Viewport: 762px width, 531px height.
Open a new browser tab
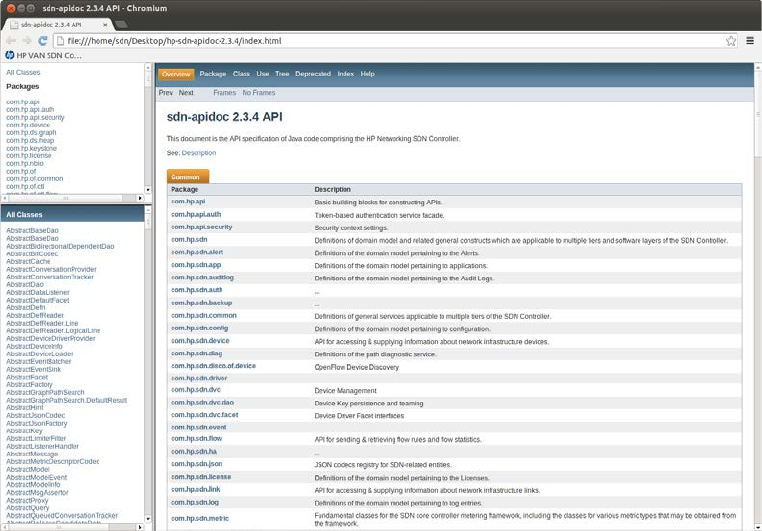pos(121,24)
